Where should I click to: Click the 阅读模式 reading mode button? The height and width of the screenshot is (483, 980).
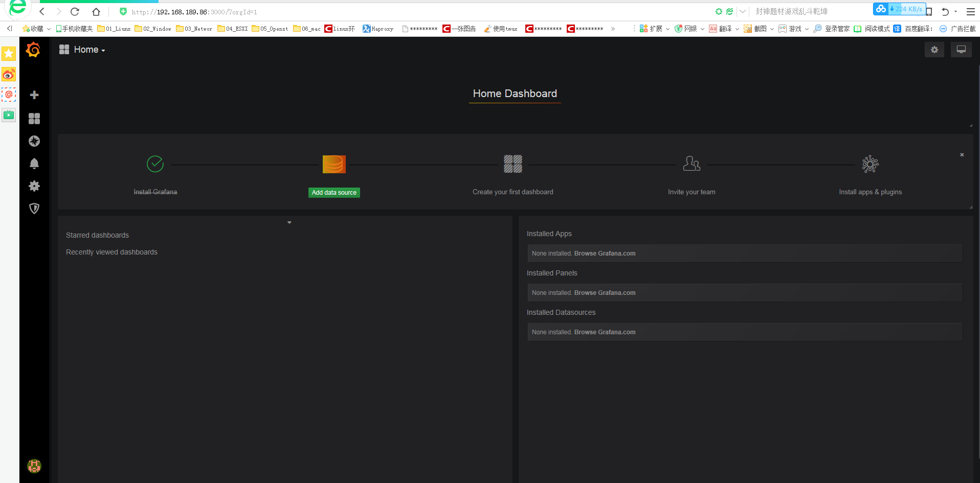point(872,29)
